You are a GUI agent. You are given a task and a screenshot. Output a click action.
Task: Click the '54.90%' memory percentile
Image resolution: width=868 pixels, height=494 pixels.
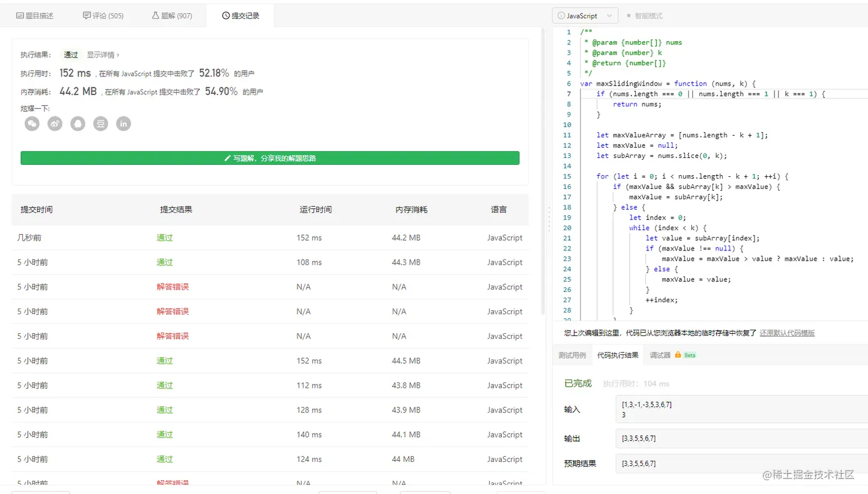222,91
